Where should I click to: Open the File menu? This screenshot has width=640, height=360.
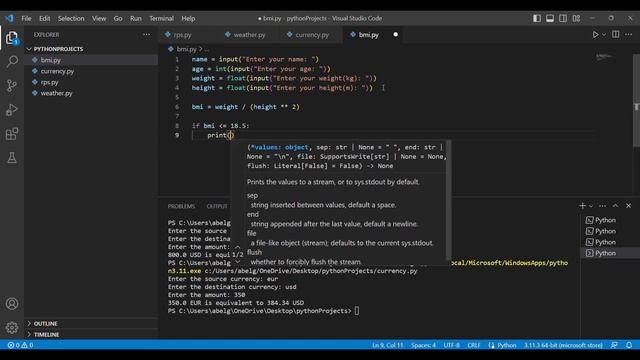[x=27, y=18]
